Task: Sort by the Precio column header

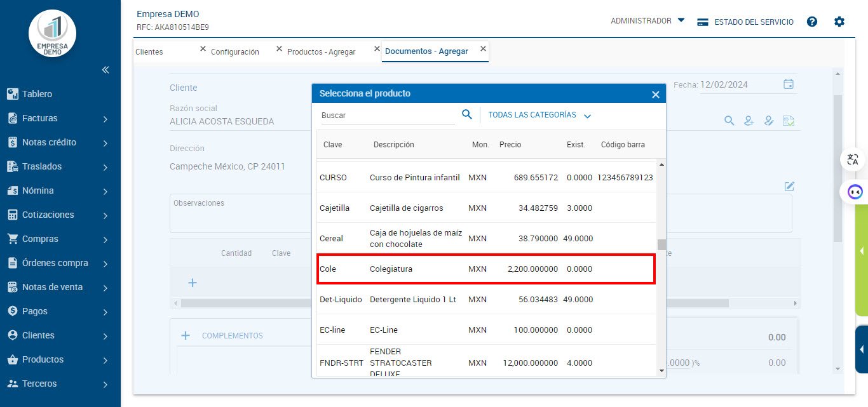Action: tap(510, 145)
